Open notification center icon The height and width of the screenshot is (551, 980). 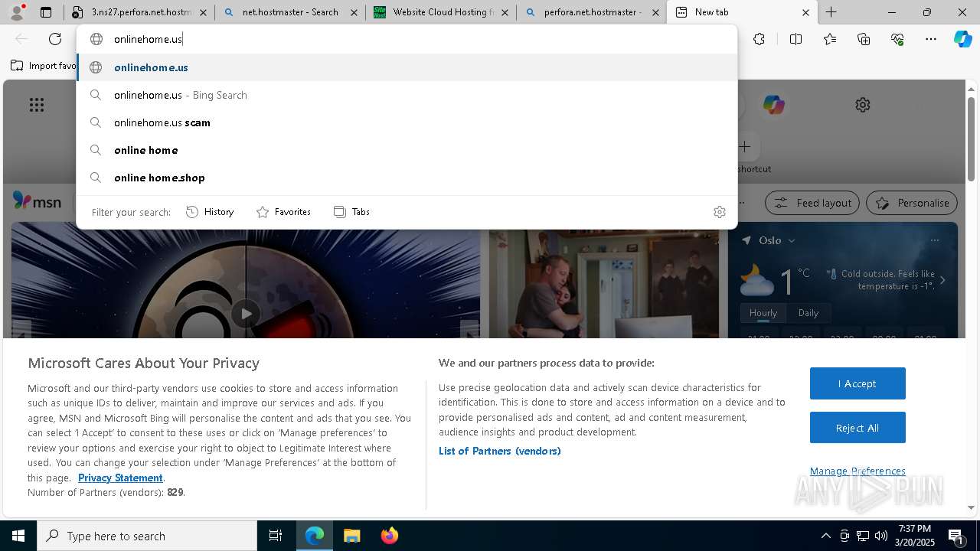pyautogui.click(x=955, y=536)
